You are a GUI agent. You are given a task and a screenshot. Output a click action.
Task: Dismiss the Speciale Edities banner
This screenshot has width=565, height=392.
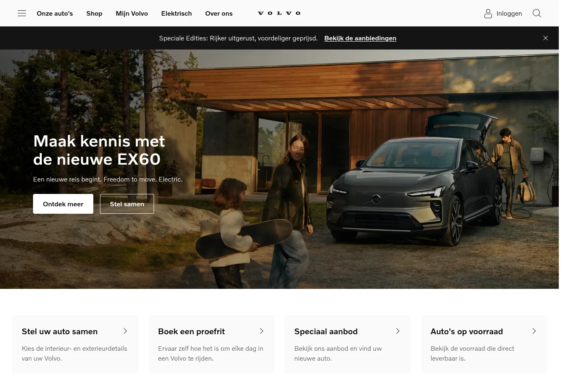click(x=546, y=38)
